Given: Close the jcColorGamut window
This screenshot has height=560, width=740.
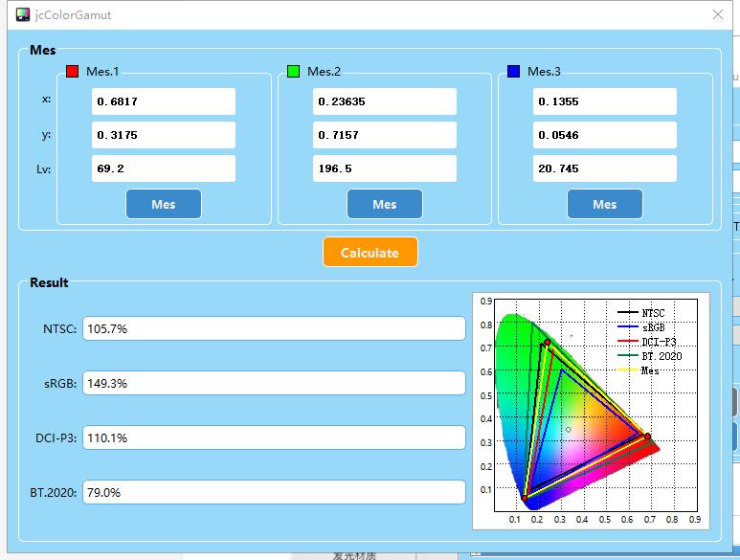Looking at the screenshot, I should click(718, 15).
